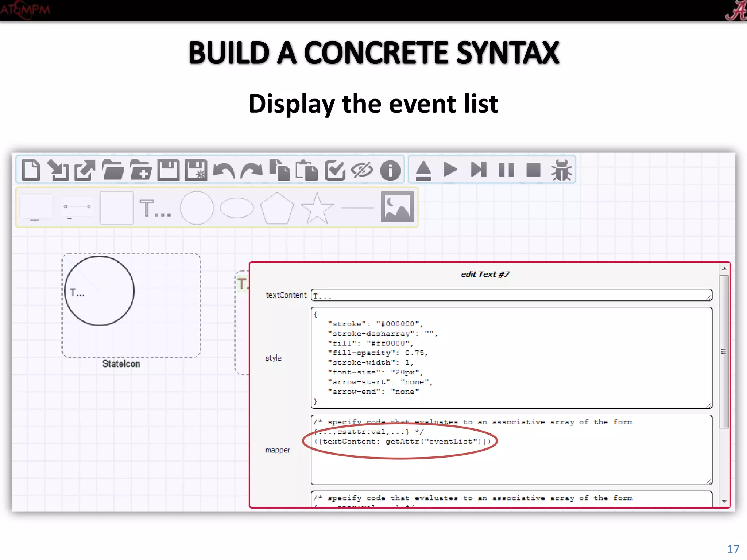Screen dimensions: 747x560
Task: Undo the last action
Action: coord(224,171)
